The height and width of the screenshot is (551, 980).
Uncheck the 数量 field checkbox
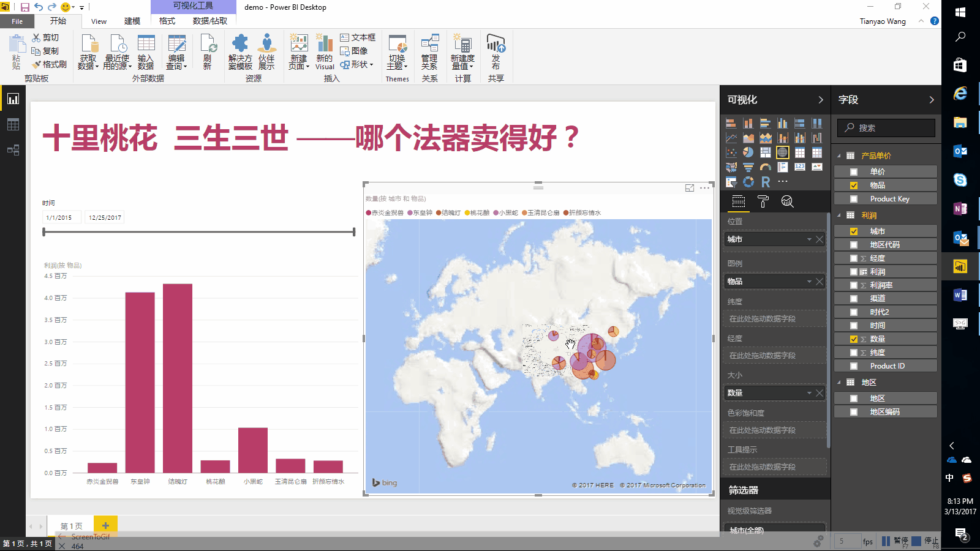click(x=854, y=339)
